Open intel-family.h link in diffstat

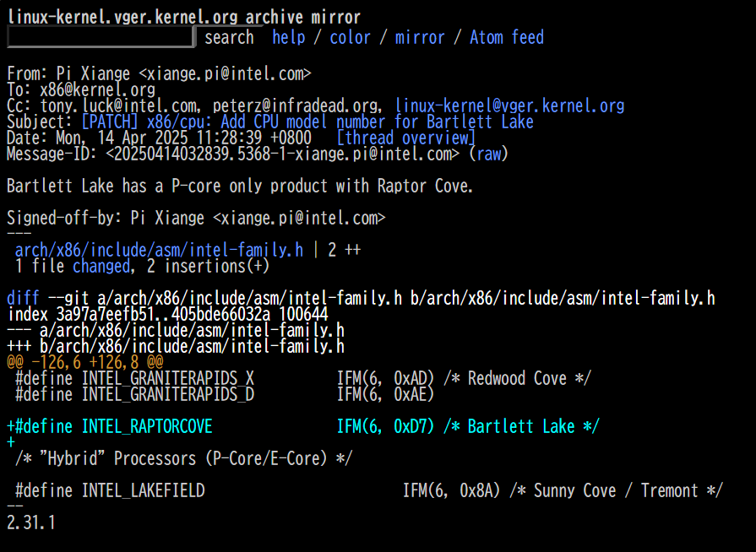point(159,251)
